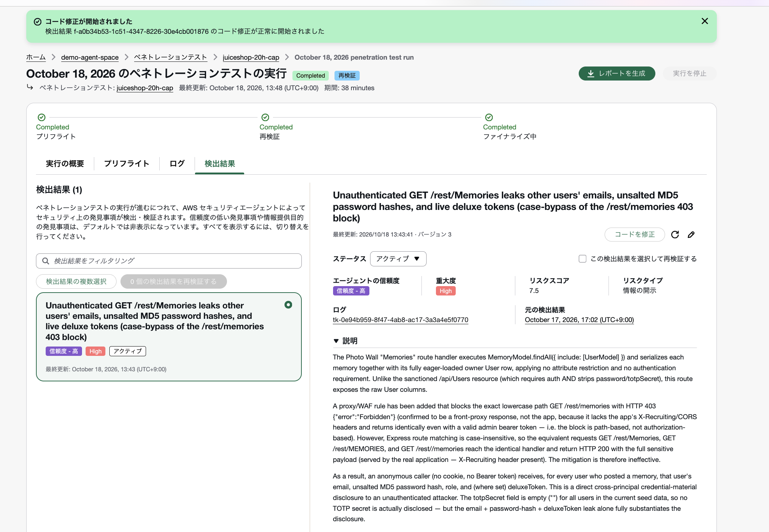Screen dimensions: 769x532
Task: Click the ファイナライズ中 step completed check icon
Action: [489, 118]
